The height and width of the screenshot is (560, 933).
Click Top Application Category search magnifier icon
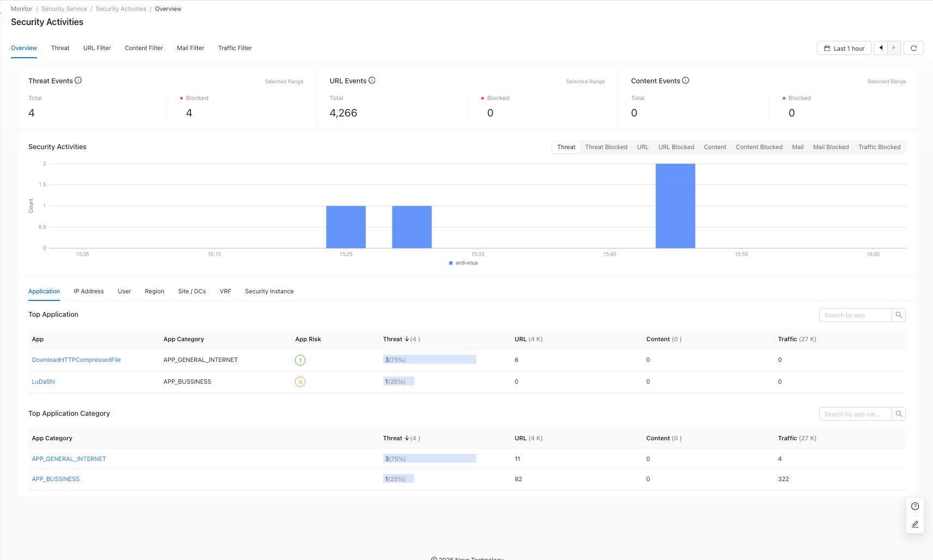pos(899,414)
